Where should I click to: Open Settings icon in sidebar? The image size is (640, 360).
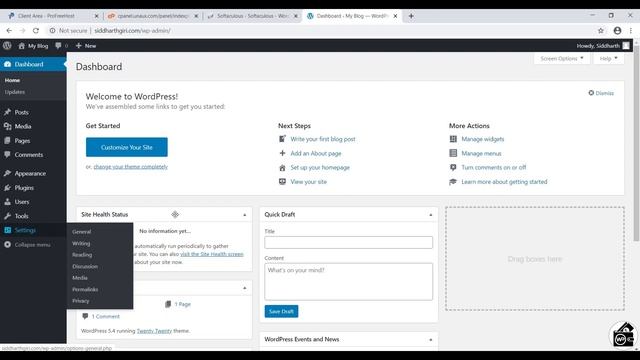pos(7,230)
